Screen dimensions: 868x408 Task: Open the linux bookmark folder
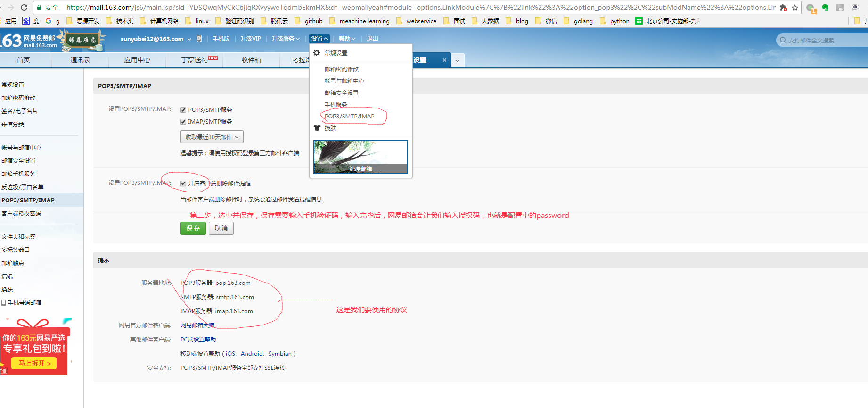coord(197,21)
